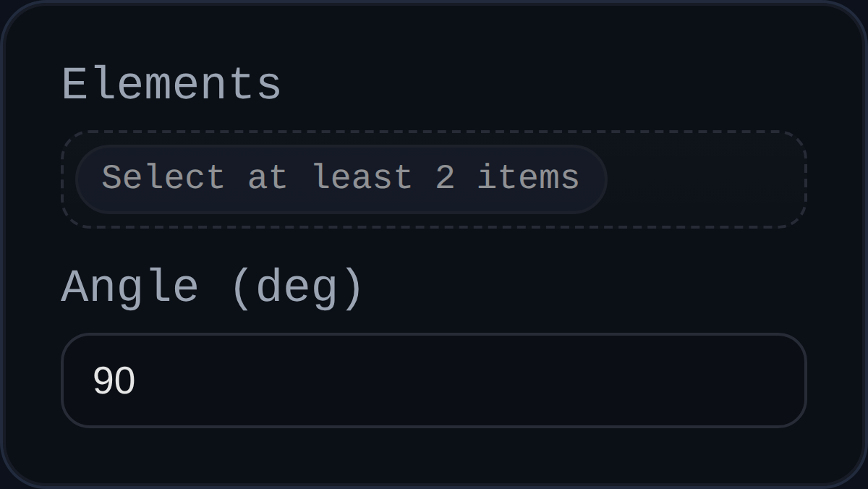Click inside the Angle (deg) input
868x489 pixels.
pos(434,380)
